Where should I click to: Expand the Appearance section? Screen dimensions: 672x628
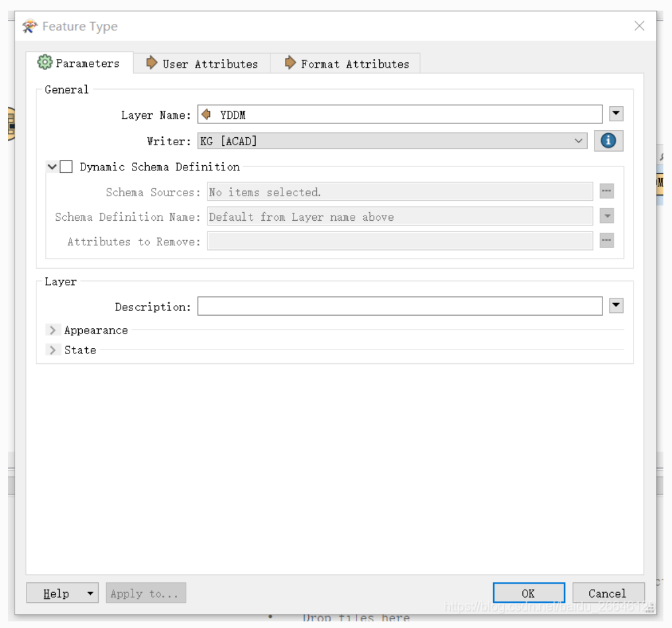(52, 330)
